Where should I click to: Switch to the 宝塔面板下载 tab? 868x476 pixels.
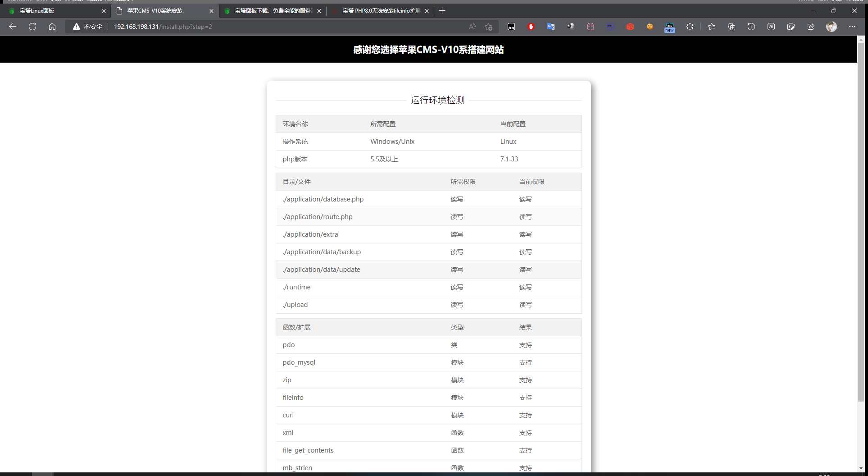(x=272, y=11)
